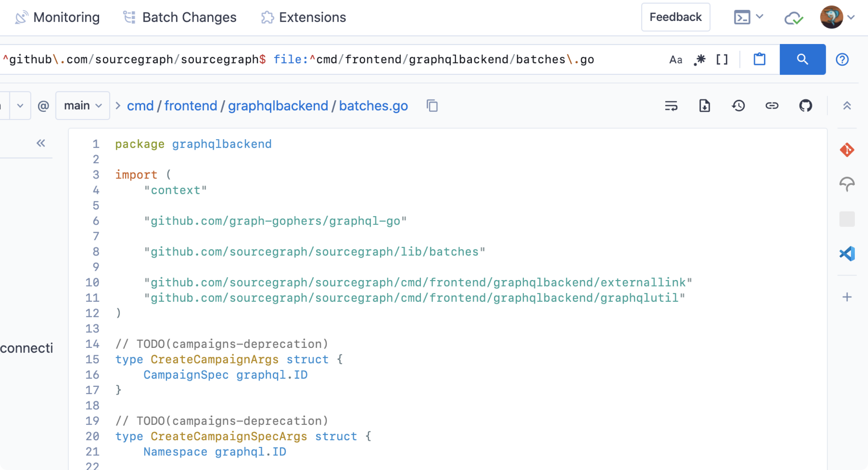Viewport: 868px width, 470px height.
Task: View batches.go on GitHub
Action: point(805,105)
